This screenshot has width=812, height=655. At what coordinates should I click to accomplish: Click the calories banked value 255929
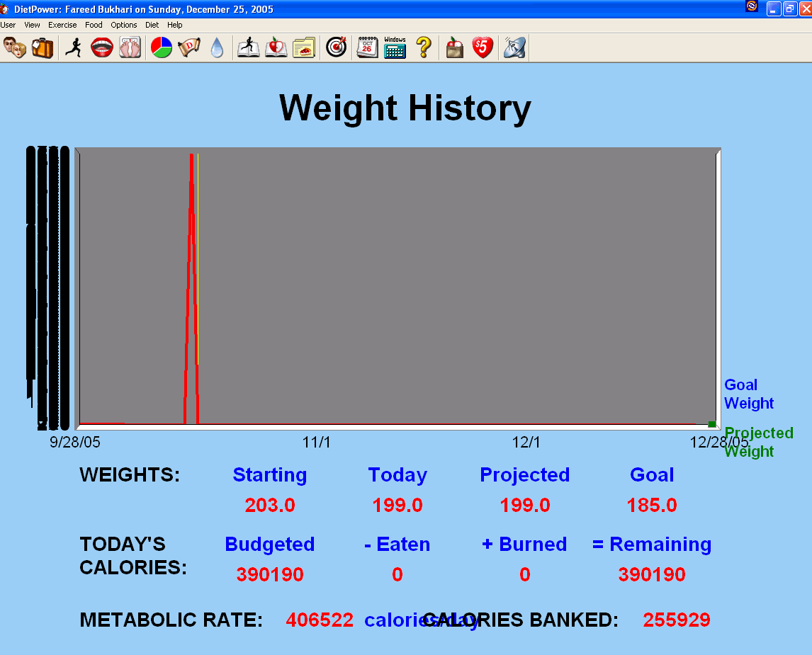(677, 620)
